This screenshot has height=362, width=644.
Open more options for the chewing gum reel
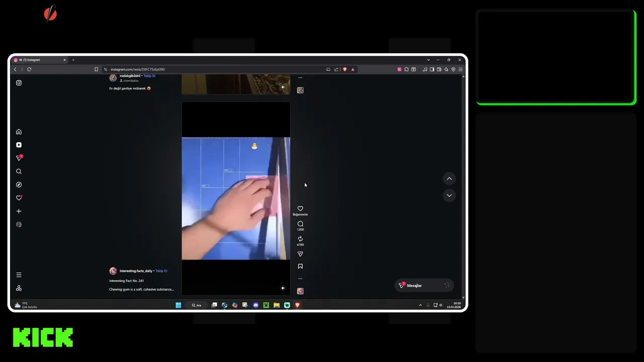click(x=300, y=279)
